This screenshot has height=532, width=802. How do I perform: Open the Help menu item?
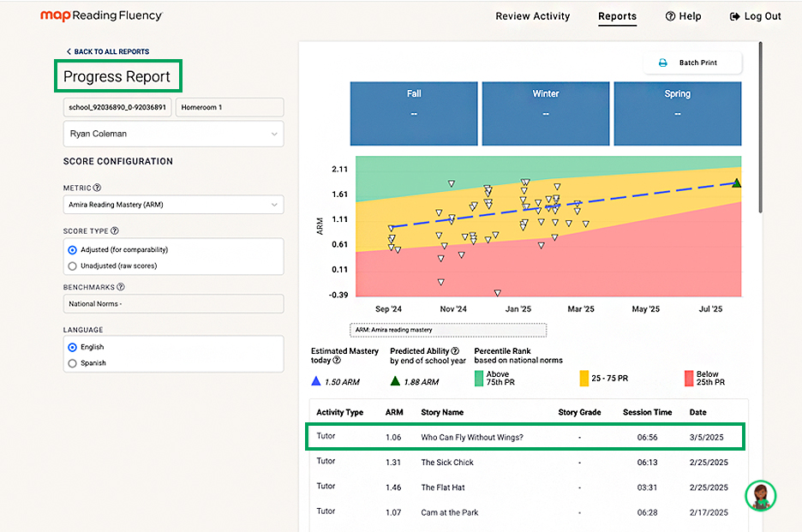tap(684, 16)
